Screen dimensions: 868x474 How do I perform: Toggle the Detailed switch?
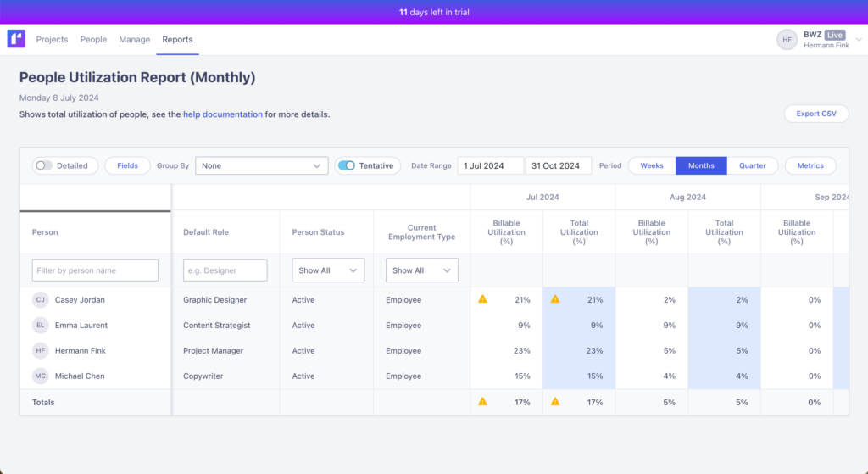tap(44, 165)
